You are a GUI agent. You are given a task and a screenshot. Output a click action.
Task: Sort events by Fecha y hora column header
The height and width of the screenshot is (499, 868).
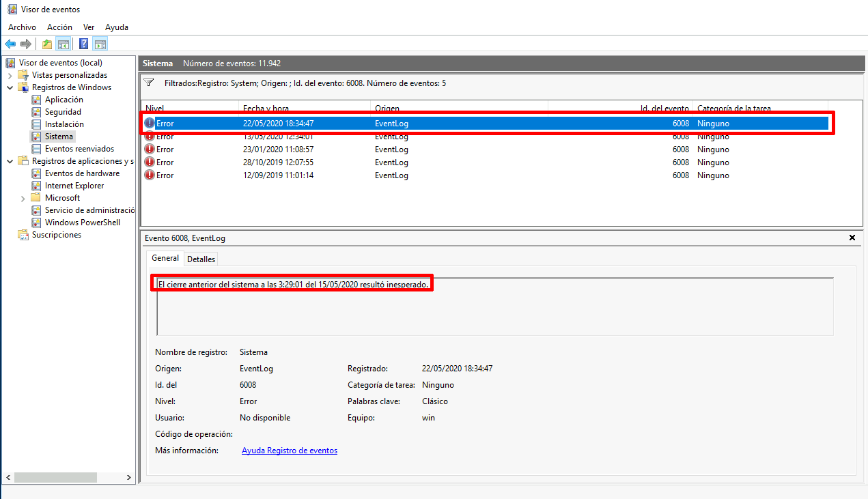(264, 109)
